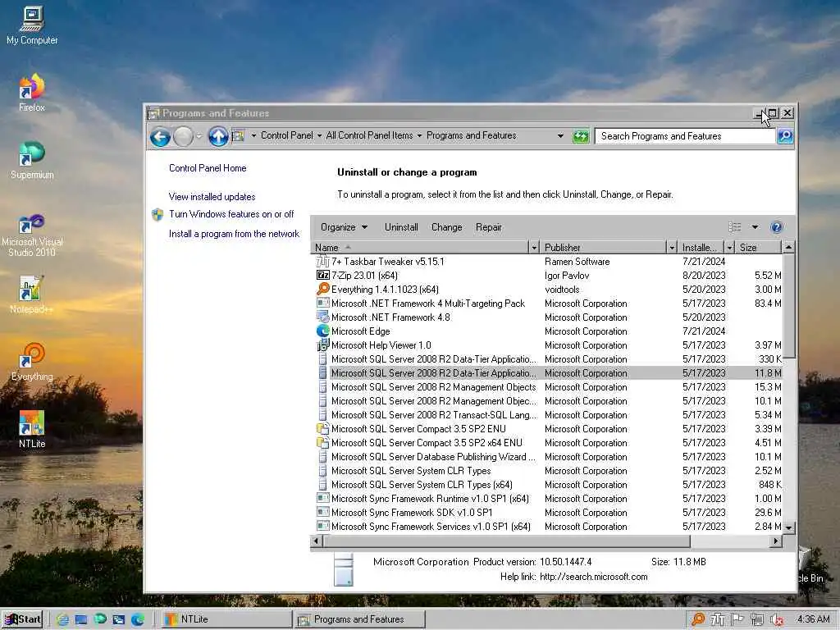
Task: Sort by the Size column header
Action: [x=758, y=248]
